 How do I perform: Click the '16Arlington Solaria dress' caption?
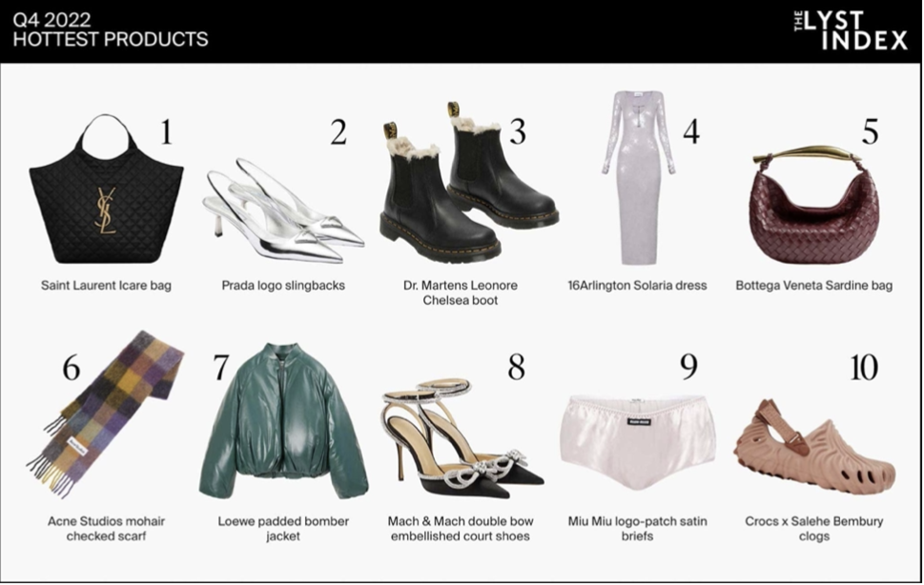click(x=637, y=286)
